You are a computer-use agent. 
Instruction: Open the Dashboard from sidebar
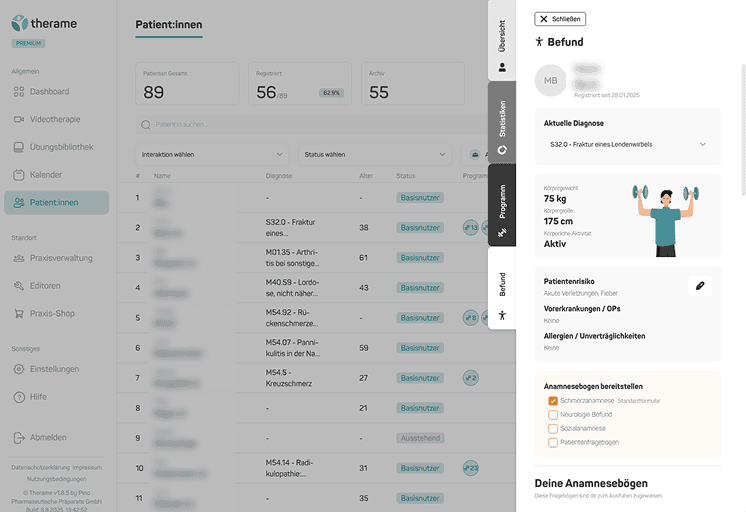click(49, 92)
